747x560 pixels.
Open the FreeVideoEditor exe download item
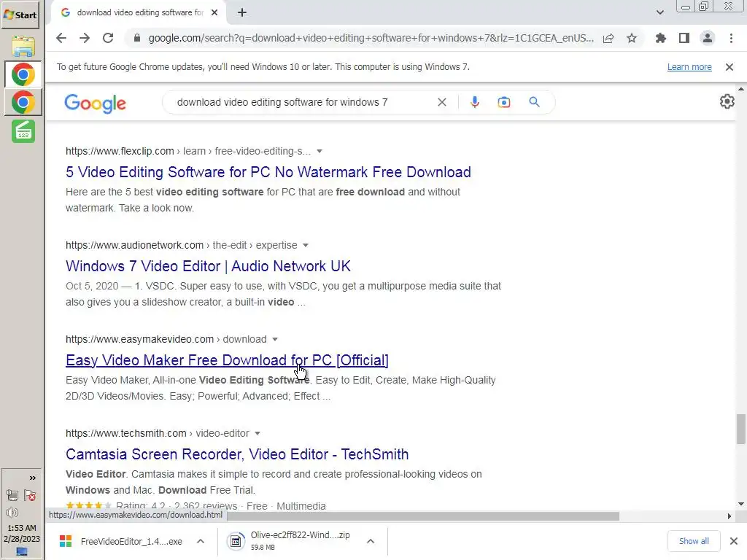pyautogui.click(x=120, y=542)
